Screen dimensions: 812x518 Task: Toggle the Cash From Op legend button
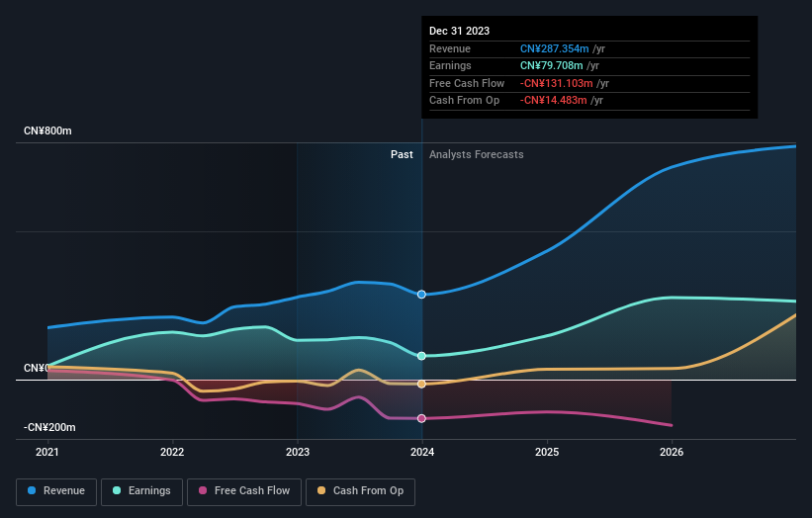click(x=360, y=491)
